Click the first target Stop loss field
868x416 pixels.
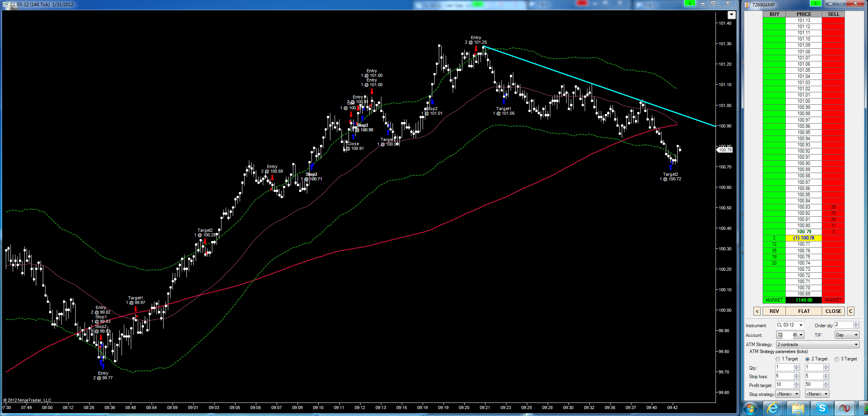[784, 376]
